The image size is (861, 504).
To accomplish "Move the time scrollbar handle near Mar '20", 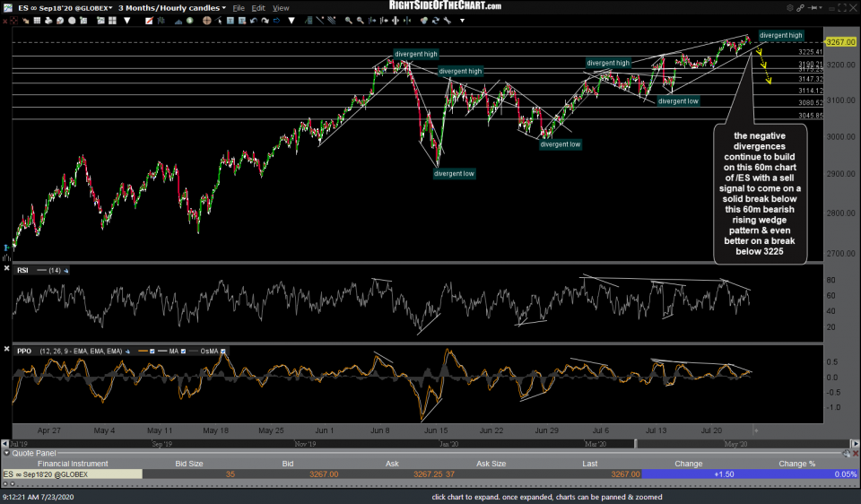I will [x=635, y=444].
